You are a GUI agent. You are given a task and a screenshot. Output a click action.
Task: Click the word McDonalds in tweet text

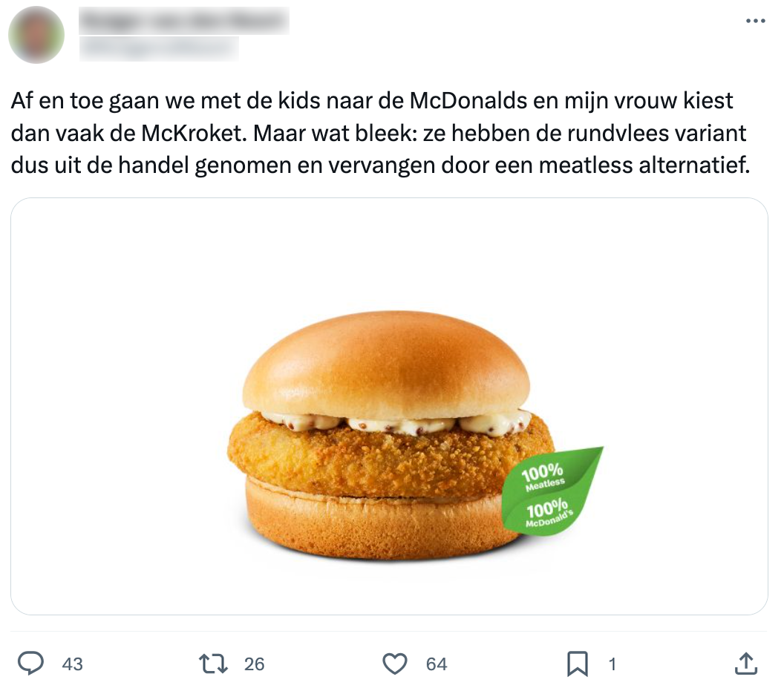468,100
